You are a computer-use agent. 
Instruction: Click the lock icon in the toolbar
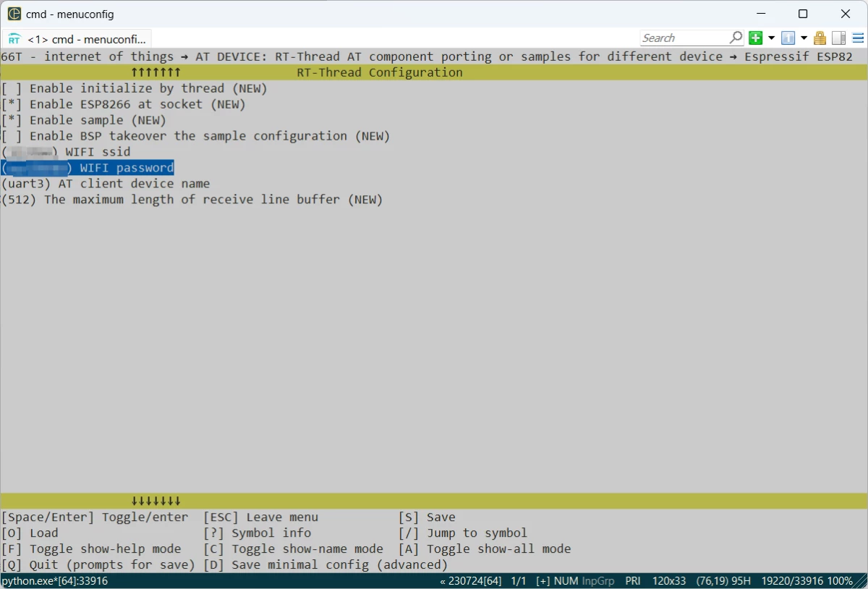point(820,38)
